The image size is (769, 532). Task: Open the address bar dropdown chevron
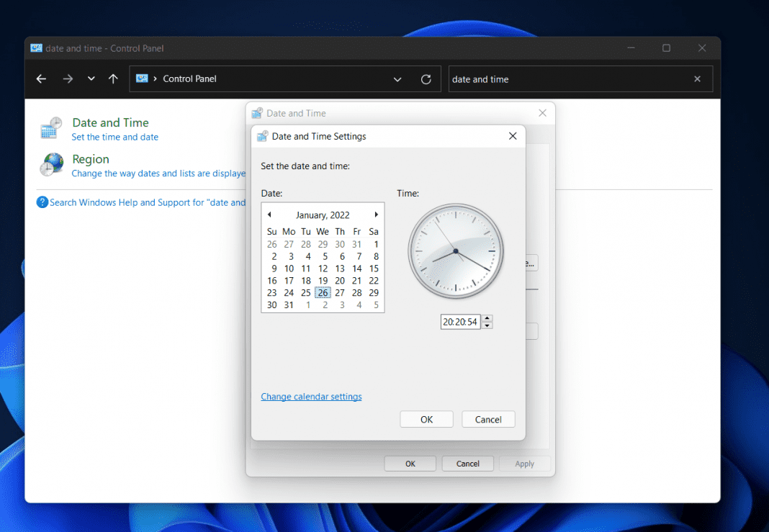pos(397,79)
